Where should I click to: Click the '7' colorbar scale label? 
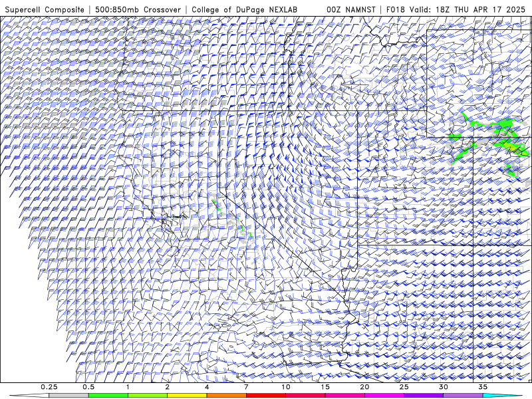(x=246, y=387)
